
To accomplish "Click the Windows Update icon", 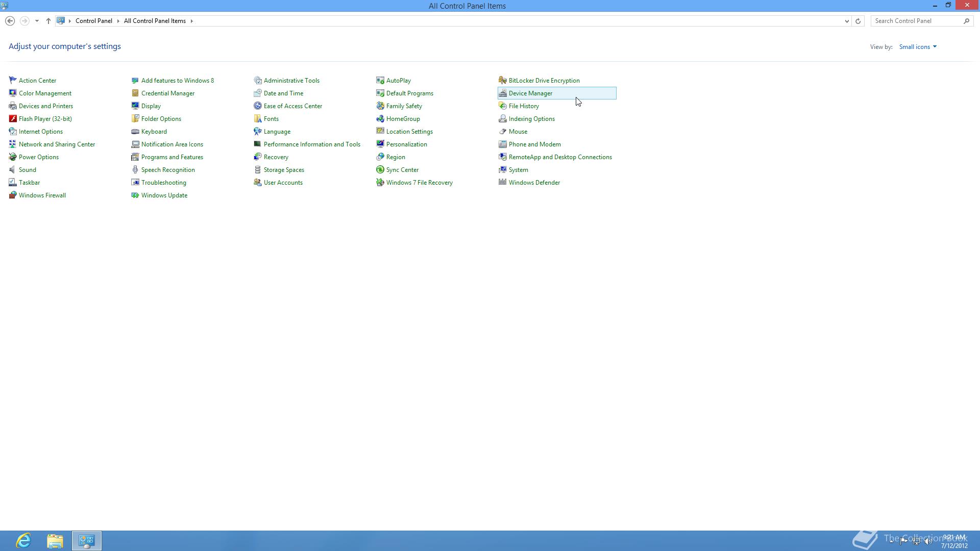I will [x=135, y=195].
